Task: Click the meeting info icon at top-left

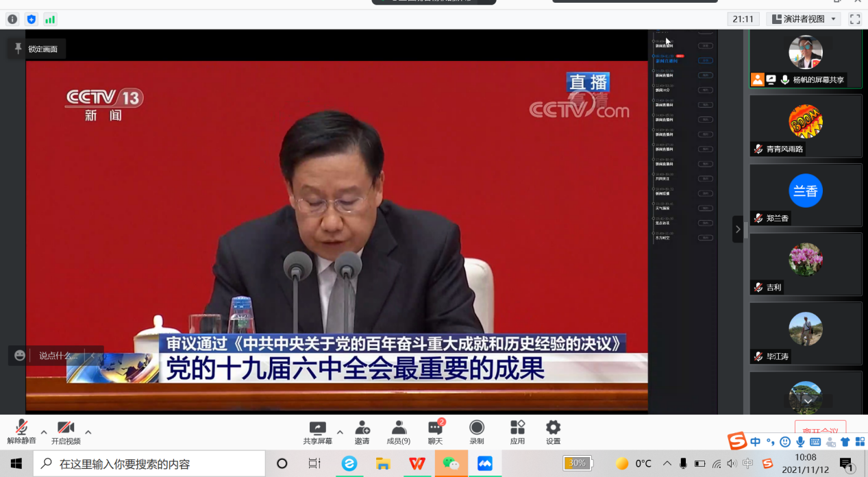Action: 12,19
